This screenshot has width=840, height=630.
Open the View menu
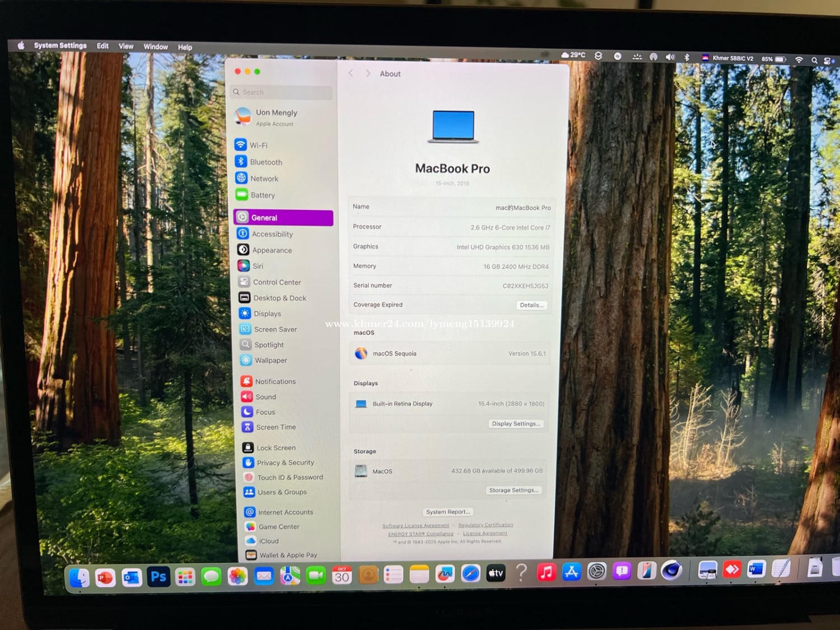point(126,46)
